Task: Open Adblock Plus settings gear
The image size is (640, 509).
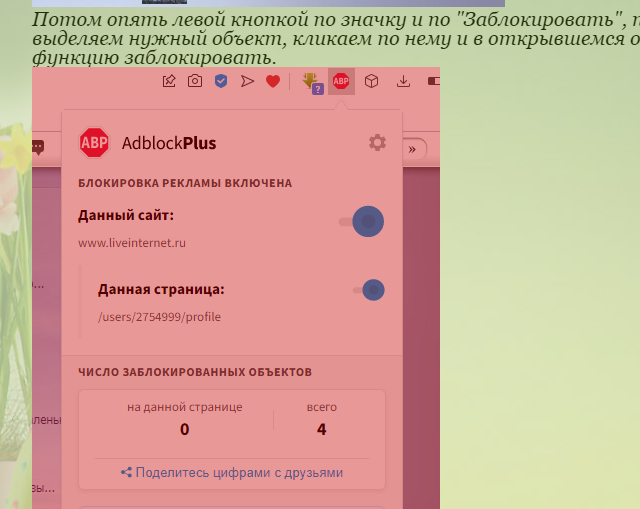Action: tap(377, 143)
